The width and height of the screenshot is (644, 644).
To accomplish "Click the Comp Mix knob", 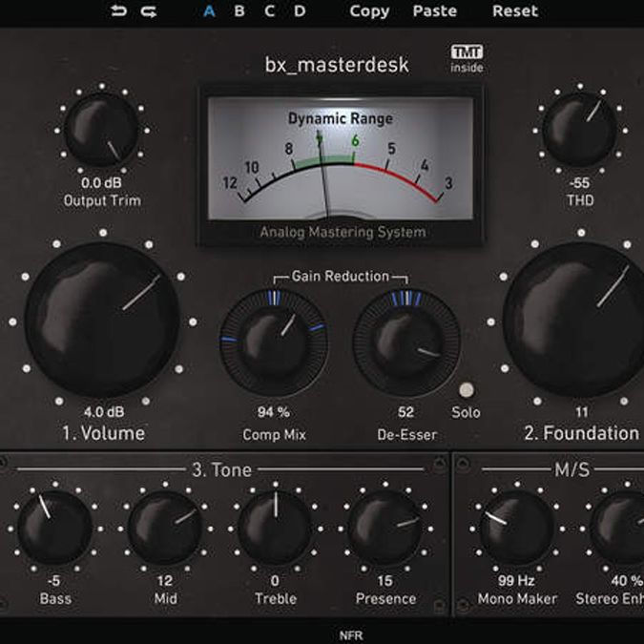I will tap(274, 343).
